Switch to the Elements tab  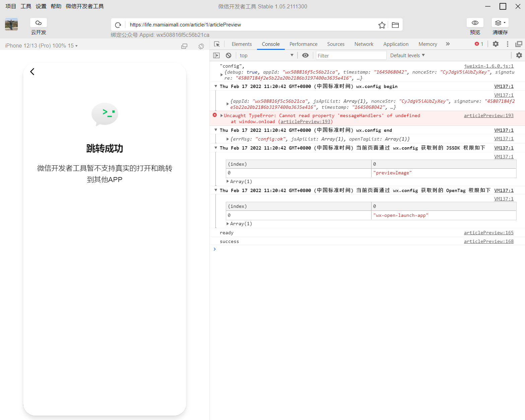[242, 44]
